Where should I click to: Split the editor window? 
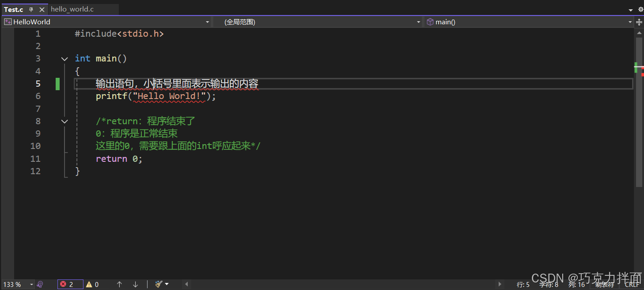(x=639, y=22)
